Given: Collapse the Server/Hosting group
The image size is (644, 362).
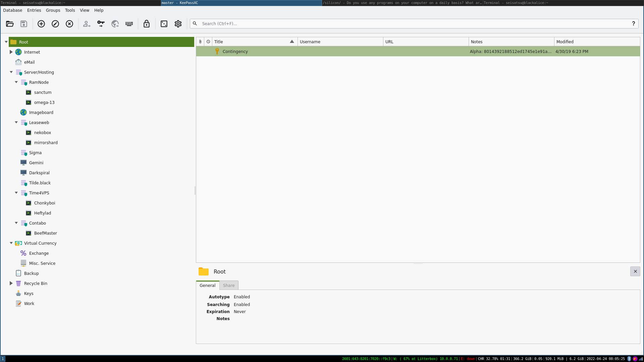Looking at the screenshot, I should point(11,72).
